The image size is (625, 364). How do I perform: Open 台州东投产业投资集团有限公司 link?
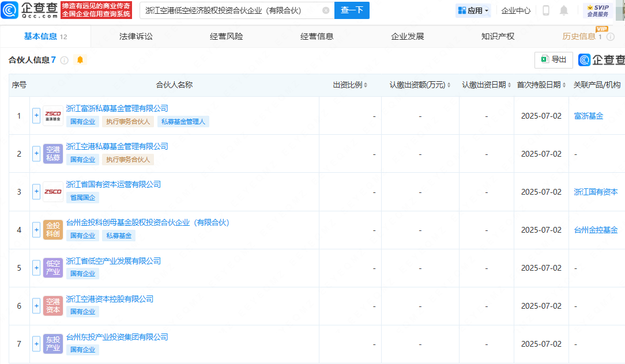[117, 337]
